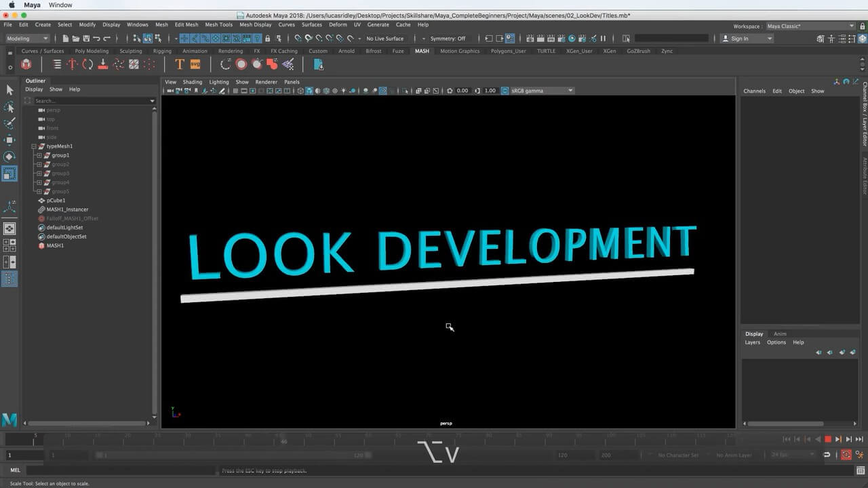Click the MASH1 node in the Outliner
868x488 pixels.
click(x=55, y=245)
